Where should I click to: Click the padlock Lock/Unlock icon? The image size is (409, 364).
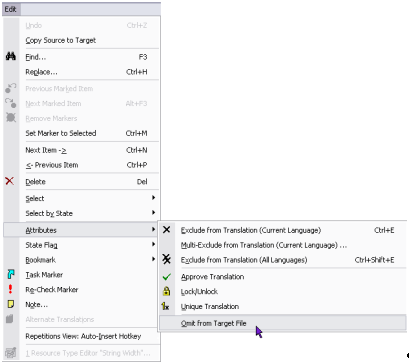pyautogui.click(x=166, y=291)
